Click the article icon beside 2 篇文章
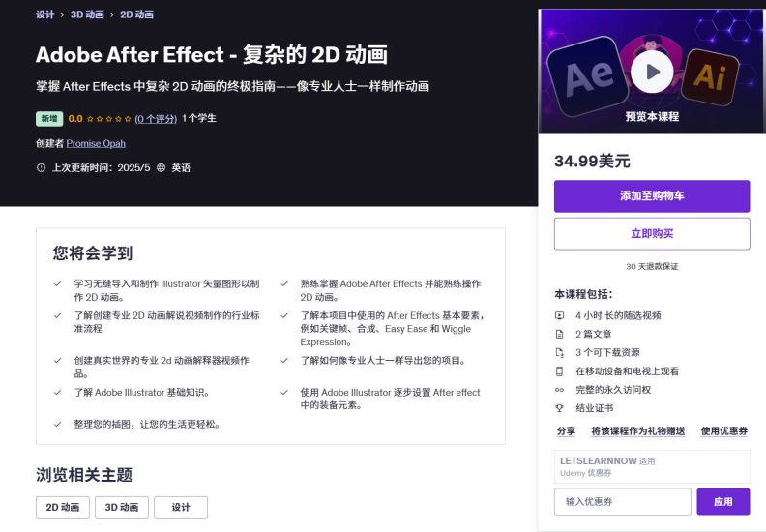The height and width of the screenshot is (532, 766). click(x=559, y=334)
